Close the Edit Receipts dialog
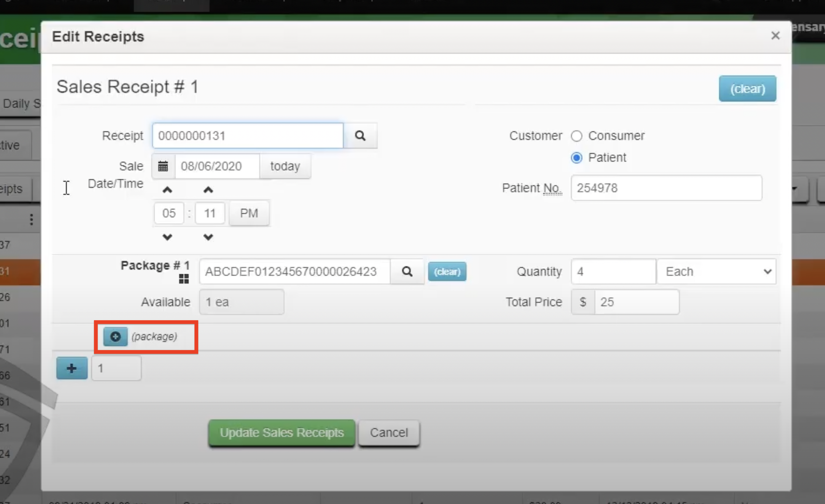The width and height of the screenshot is (825, 504). coord(775,36)
